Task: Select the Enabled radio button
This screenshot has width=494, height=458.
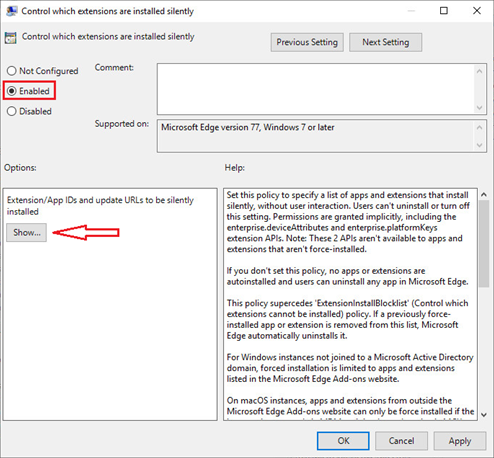Action: [x=11, y=91]
